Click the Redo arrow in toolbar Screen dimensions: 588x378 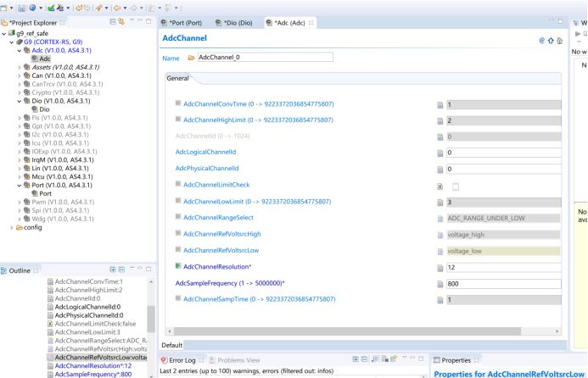pos(87,8)
